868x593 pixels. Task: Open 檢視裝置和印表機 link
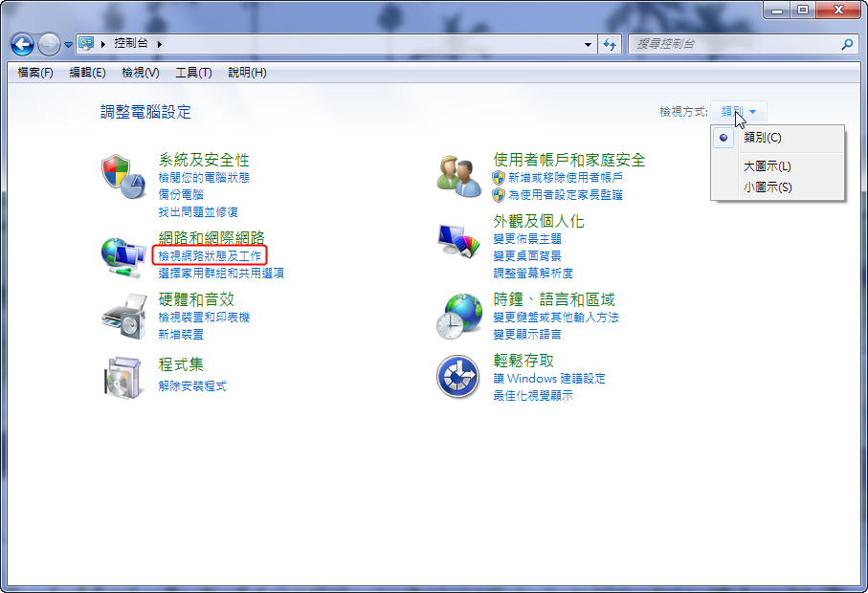pyautogui.click(x=204, y=317)
